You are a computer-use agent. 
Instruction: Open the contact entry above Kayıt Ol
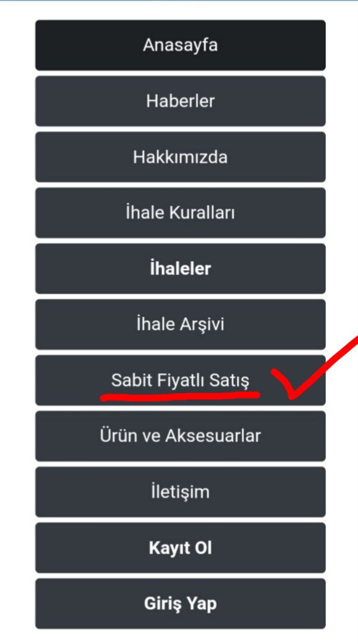(x=180, y=491)
